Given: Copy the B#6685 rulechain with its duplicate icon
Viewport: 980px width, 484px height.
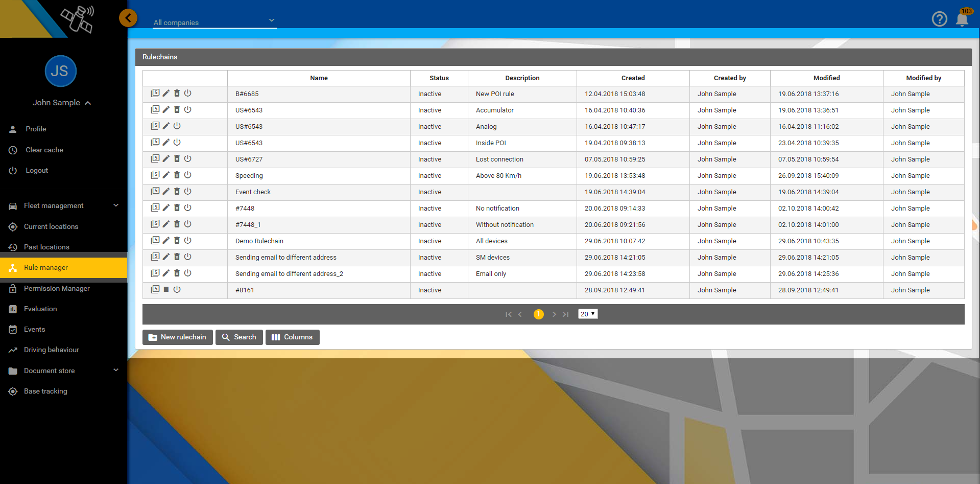Looking at the screenshot, I should (x=155, y=94).
